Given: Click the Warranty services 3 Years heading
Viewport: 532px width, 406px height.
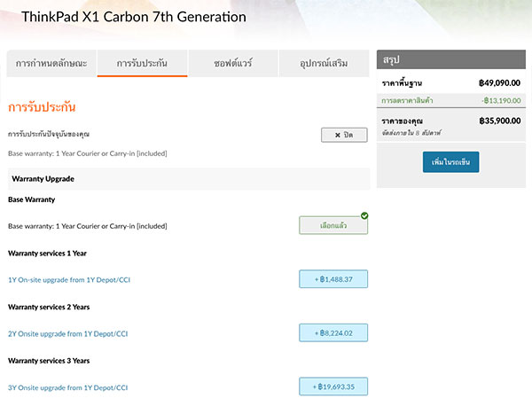Looking at the screenshot, I should [x=49, y=361].
